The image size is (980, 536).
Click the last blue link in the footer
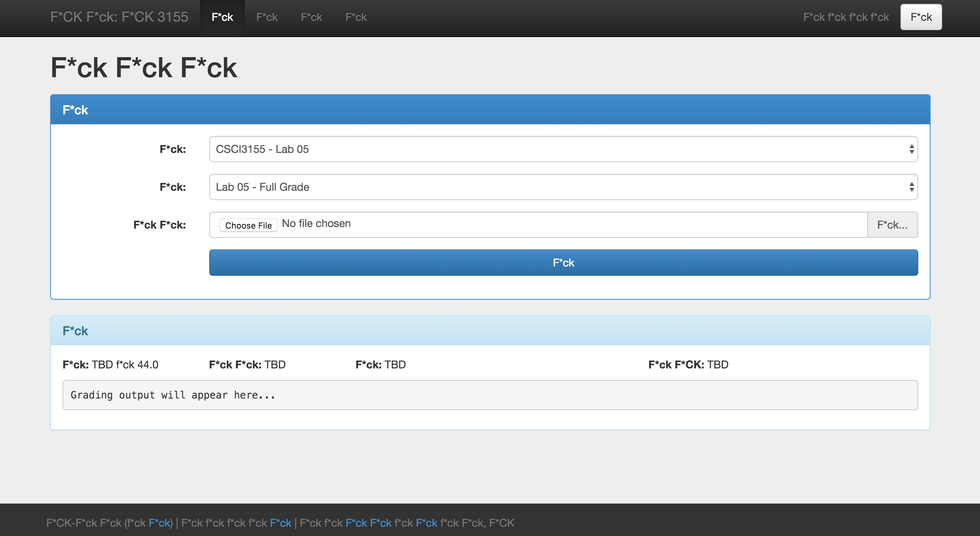(426, 523)
